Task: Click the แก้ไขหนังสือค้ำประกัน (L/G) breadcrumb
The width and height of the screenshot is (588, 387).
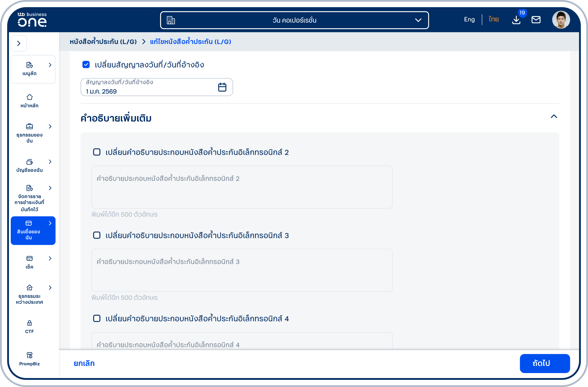Action: click(x=190, y=42)
